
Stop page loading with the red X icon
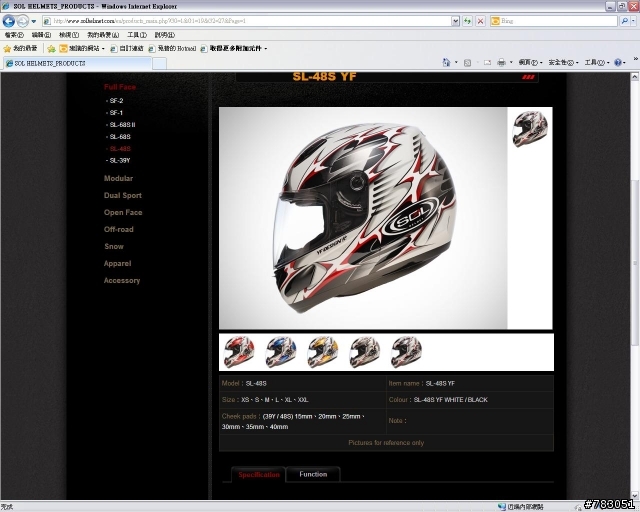(480, 21)
